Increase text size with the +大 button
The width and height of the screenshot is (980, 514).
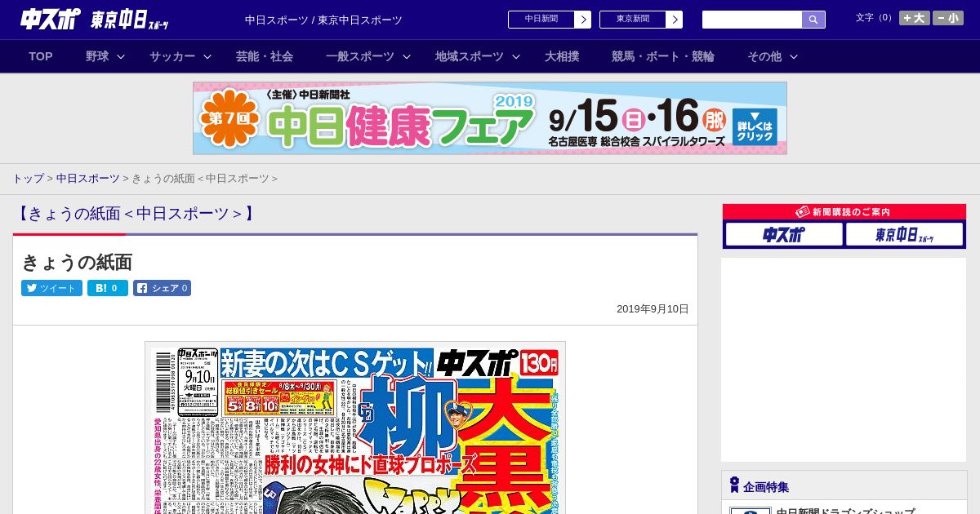[x=915, y=18]
